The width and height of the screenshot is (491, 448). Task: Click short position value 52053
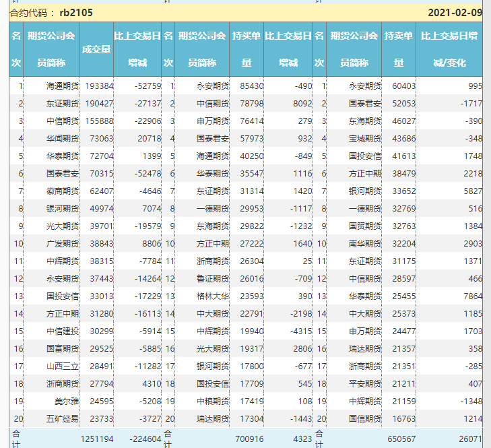coord(404,103)
